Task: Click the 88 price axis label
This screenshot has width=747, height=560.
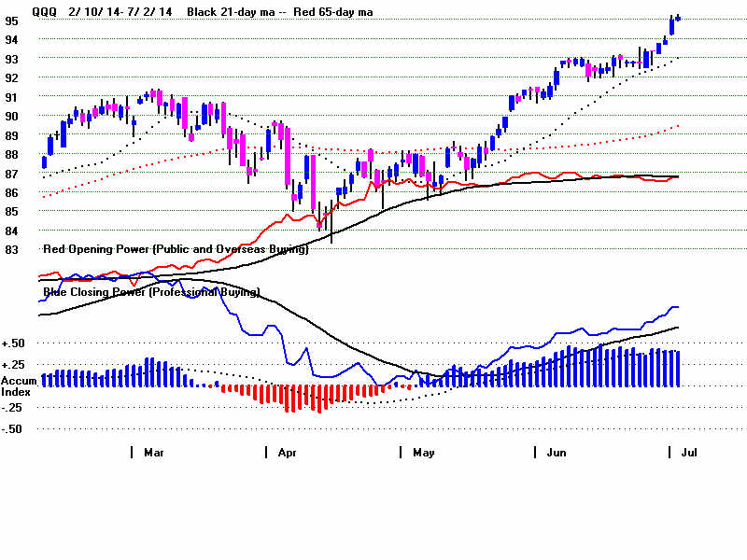Action: click(11, 155)
